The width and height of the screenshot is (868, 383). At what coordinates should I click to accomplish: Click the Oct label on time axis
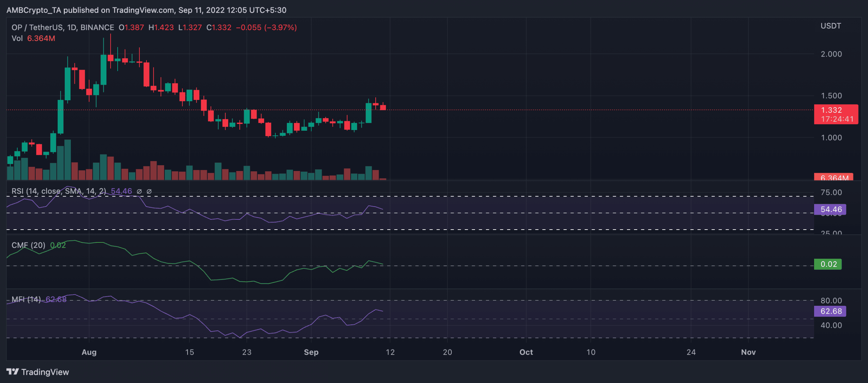coord(526,352)
